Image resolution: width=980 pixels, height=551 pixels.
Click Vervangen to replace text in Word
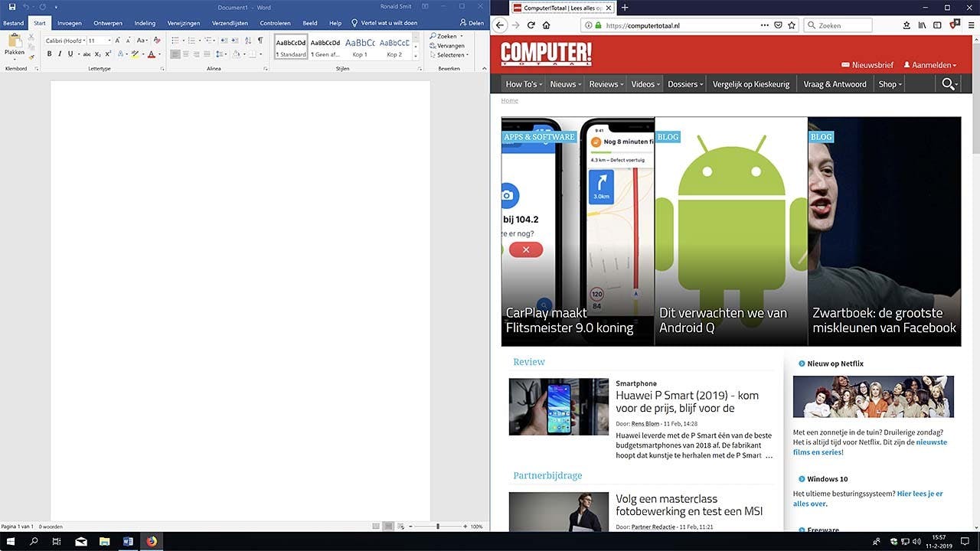point(447,46)
